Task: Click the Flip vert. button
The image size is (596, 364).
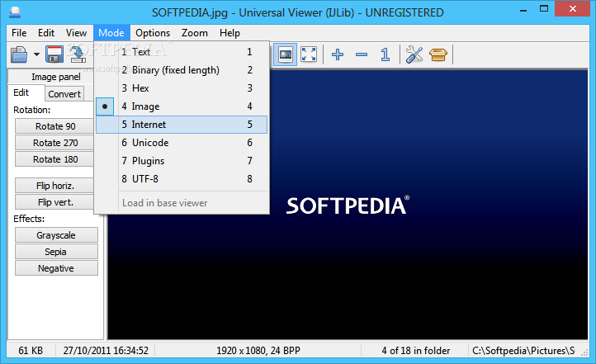Action: tap(54, 202)
